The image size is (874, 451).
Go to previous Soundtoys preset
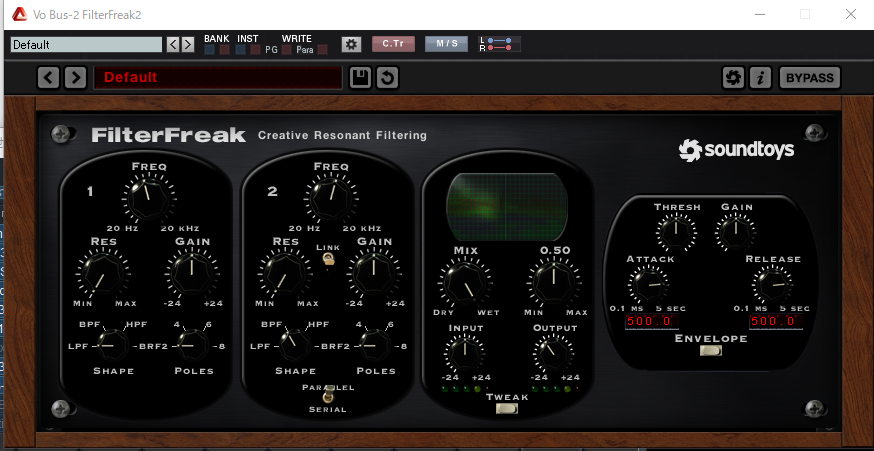tap(48, 77)
